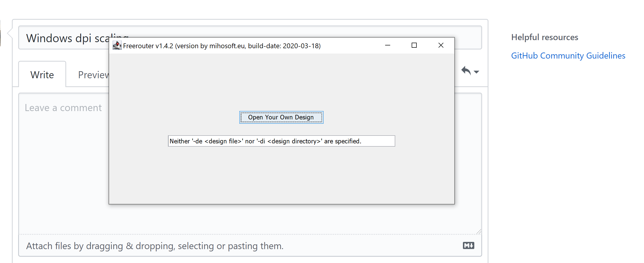644x263 pixels.
Task: Close the Freerouter window
Action: 441,45
